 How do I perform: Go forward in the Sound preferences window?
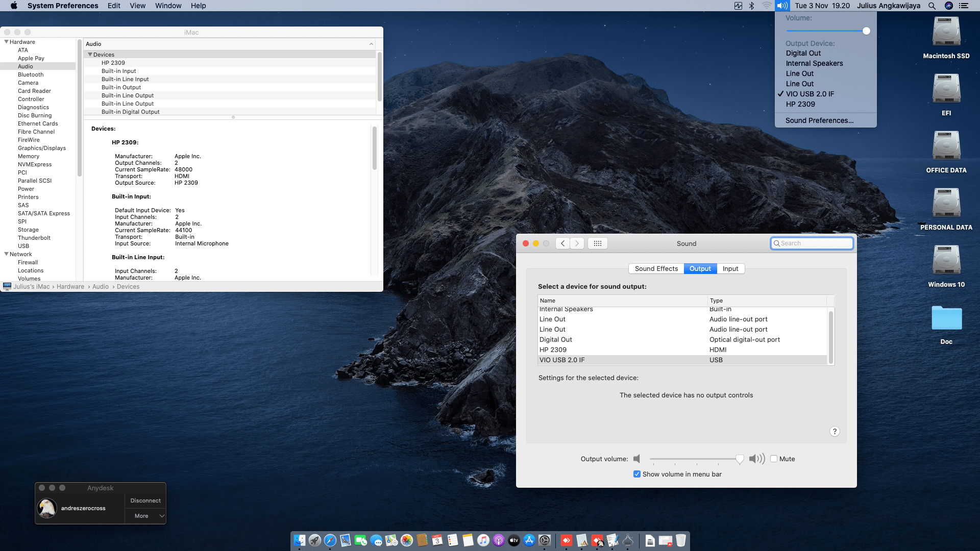577,243
